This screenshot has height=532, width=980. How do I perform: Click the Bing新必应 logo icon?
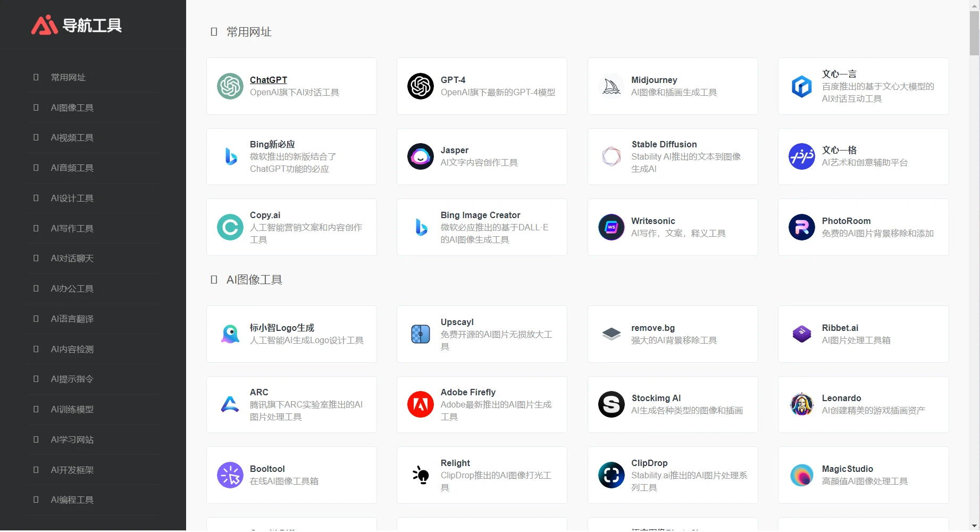[x=230, y=156]
